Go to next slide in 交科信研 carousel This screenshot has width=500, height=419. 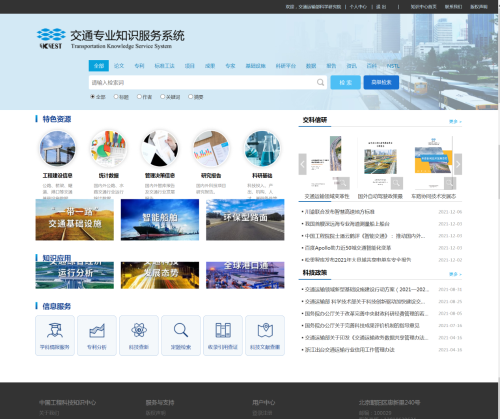pos(458,164)
